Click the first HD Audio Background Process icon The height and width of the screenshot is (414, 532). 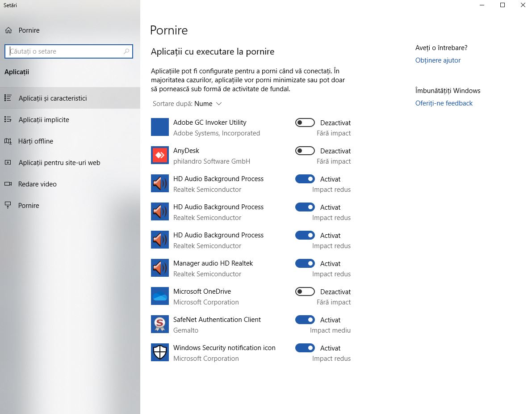[159, 183]
